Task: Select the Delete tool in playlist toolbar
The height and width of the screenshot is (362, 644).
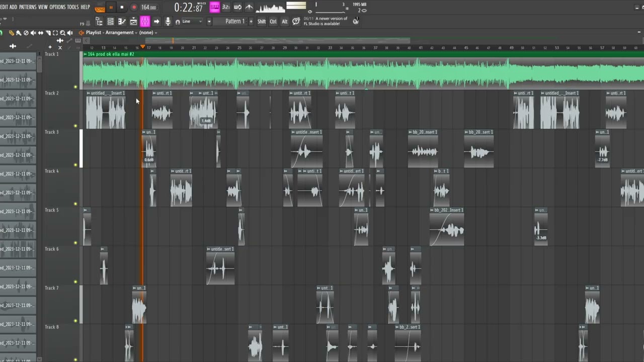Action: (x=26, y=33)
